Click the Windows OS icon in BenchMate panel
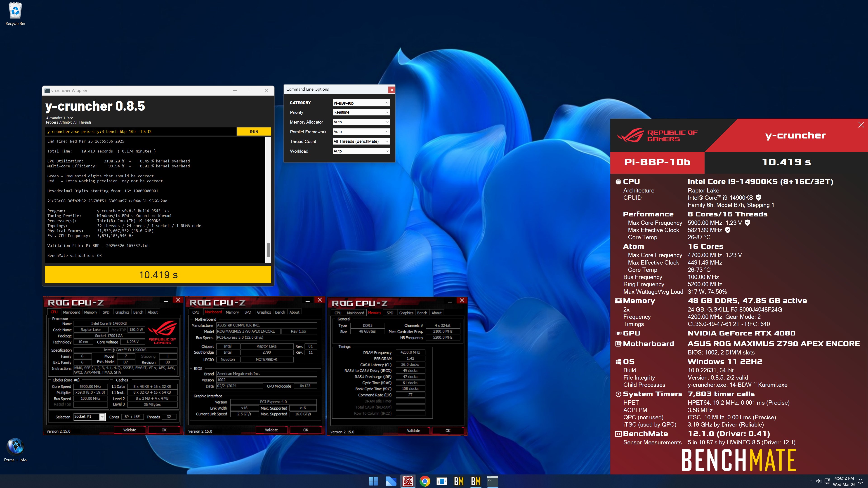 tap(618, 362)
